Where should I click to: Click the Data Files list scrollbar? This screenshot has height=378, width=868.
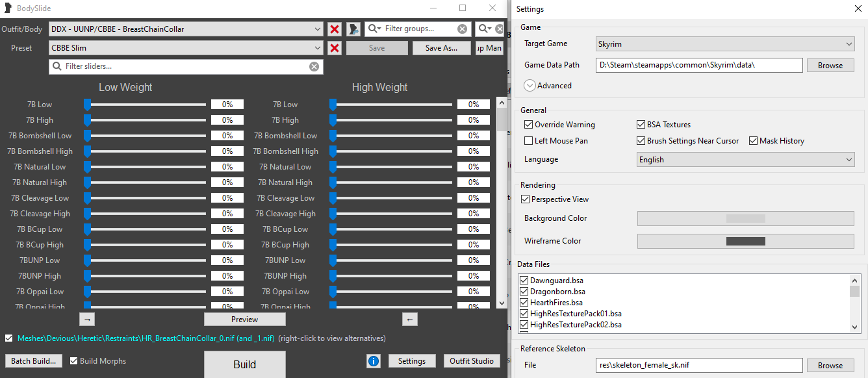pyautogui.click(x=855, y=304)
